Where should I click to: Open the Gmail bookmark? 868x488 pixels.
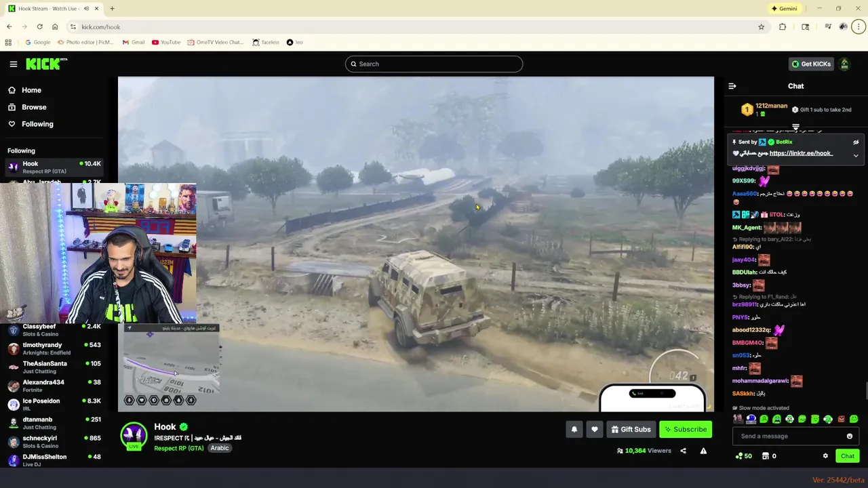click(134, 42)
